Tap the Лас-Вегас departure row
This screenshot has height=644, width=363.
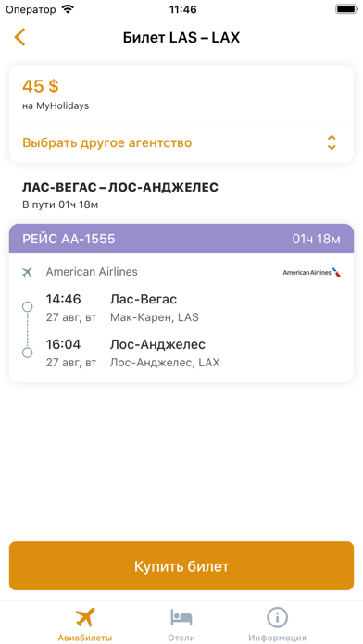[x=181, y=307]
